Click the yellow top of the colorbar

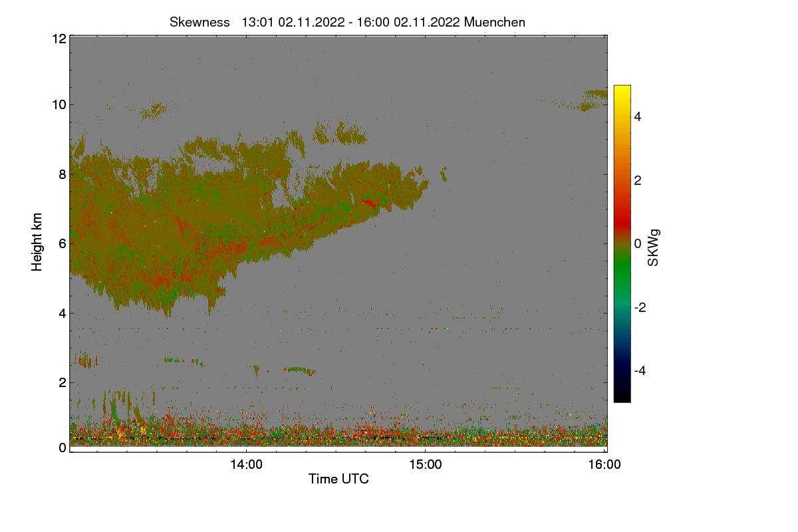[x=622, y=90]
